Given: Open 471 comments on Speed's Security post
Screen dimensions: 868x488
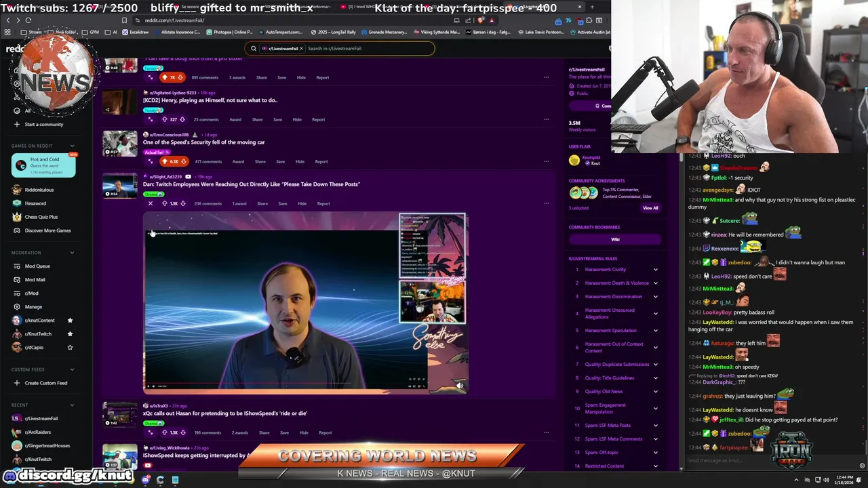Looking at the screenshot, I should tap(208, 161).
